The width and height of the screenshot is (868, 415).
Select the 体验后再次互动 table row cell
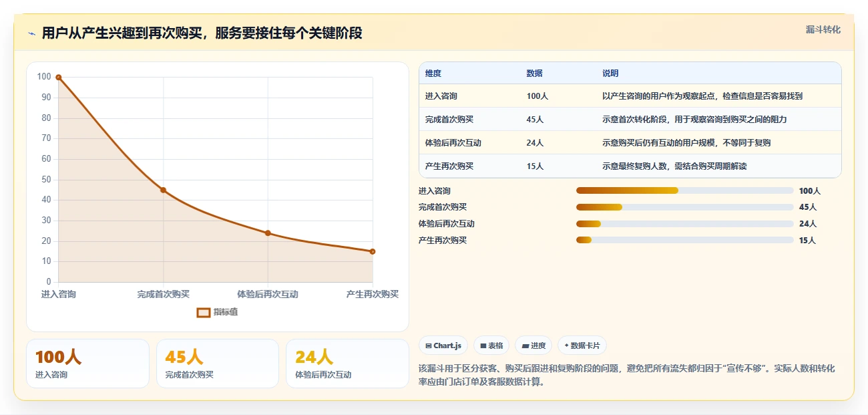click(453, 143)
